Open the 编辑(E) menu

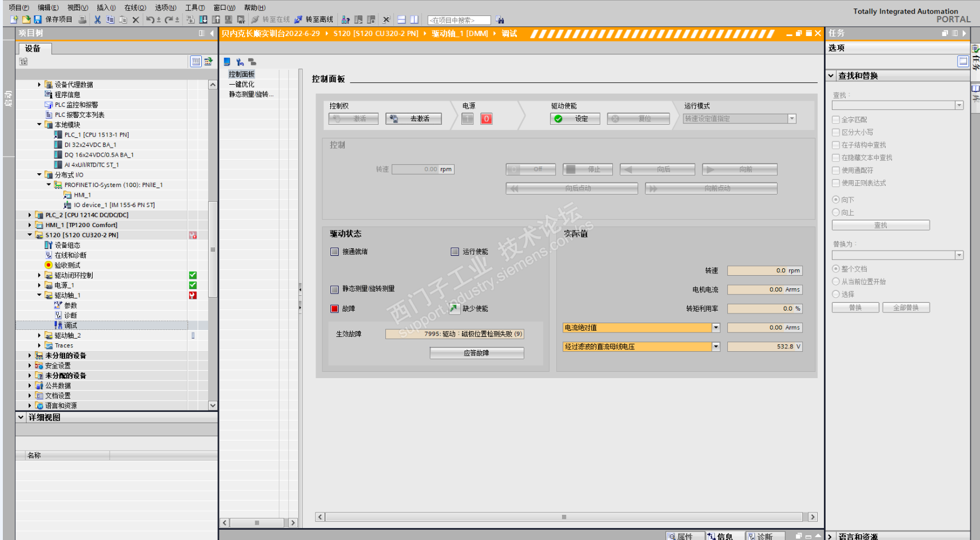(x=48, y=7)
